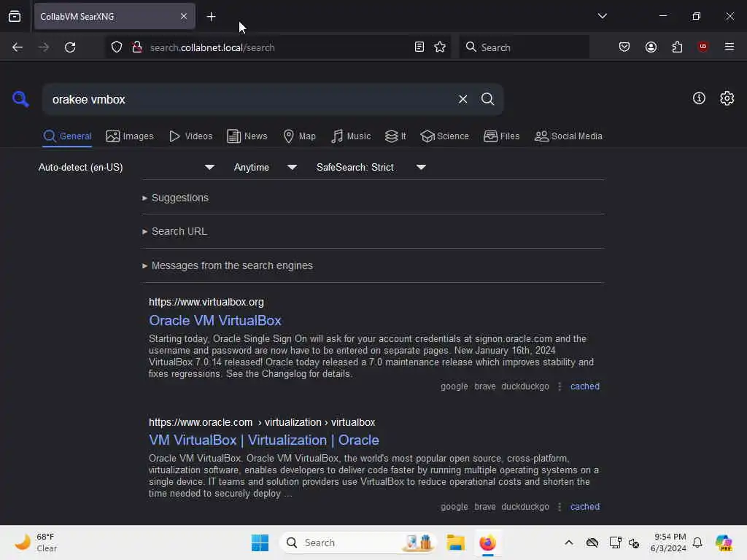
Task: Open the uBlock Origin extension
Action: (703, 47)
